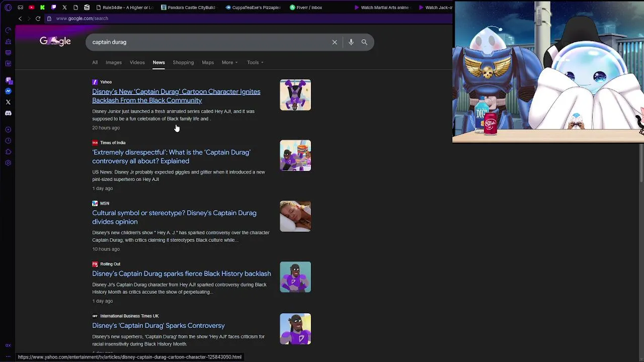Open Rolling Out Black History backlash article
Image resolution: width=644 pixels, height=362 pixels.
181,274
